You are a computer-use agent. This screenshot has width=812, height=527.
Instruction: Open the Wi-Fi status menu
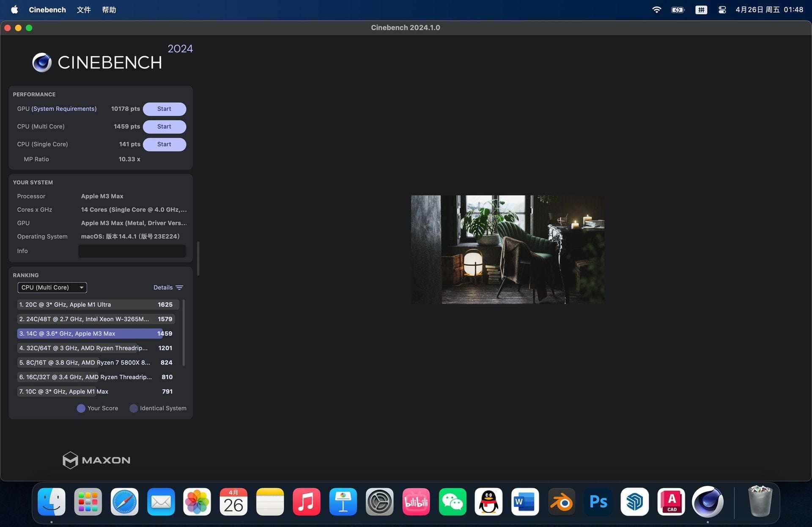656,9
